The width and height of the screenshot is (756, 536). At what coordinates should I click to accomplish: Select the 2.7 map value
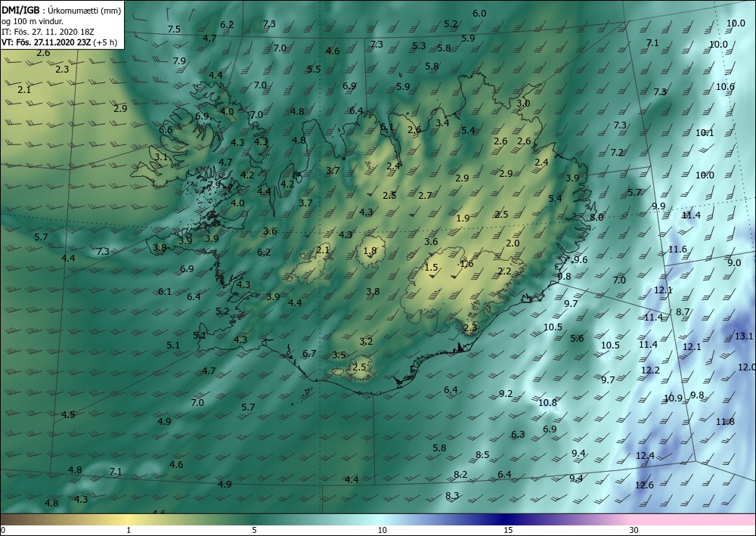425,195
